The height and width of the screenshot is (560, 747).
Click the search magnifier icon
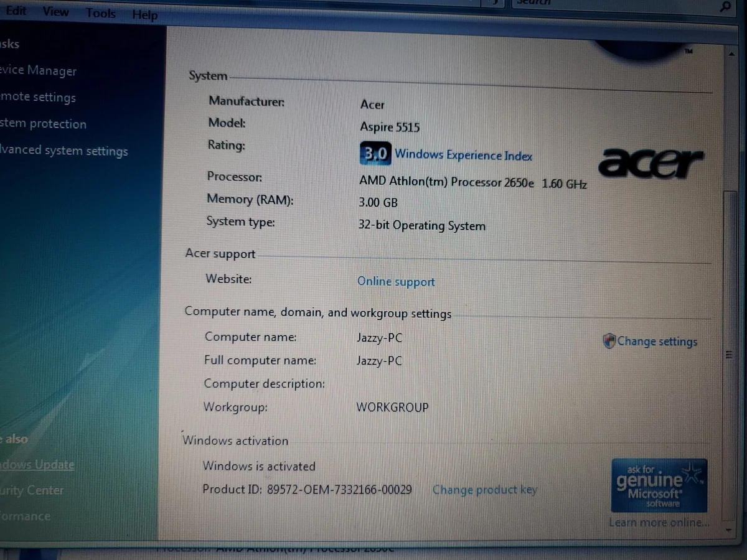(x=724, y=6)
